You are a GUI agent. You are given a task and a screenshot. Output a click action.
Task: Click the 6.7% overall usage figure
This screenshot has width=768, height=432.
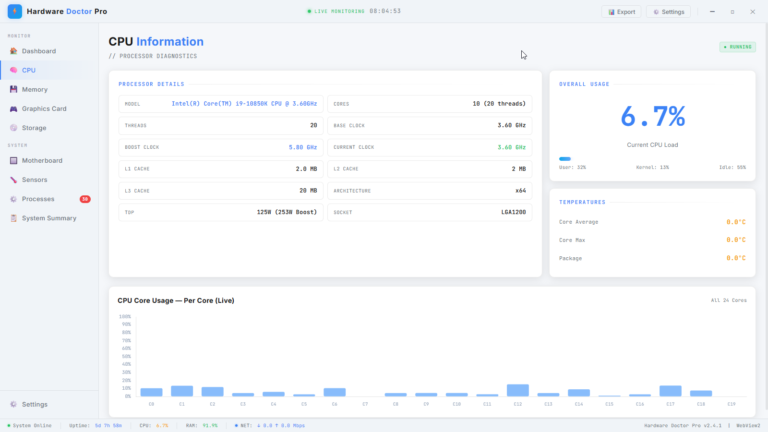pyautogui.click(x=652, y=117)
